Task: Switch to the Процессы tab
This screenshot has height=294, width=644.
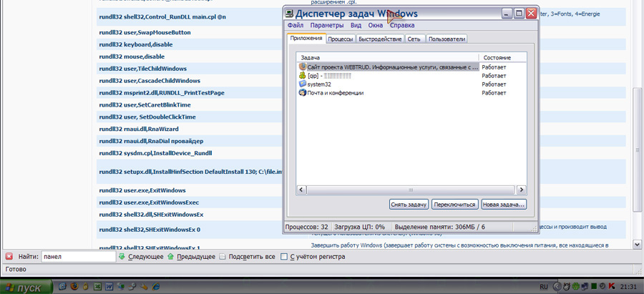Action: click(x=341, y=39)
